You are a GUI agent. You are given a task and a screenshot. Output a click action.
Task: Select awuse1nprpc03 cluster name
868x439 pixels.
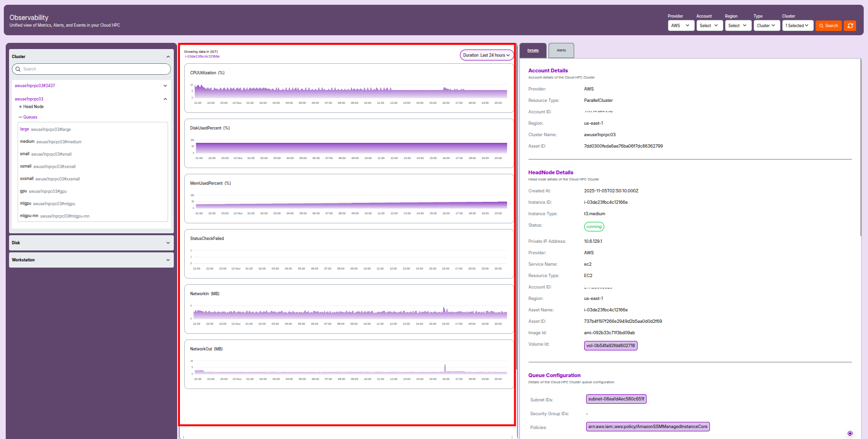point(29,99)
